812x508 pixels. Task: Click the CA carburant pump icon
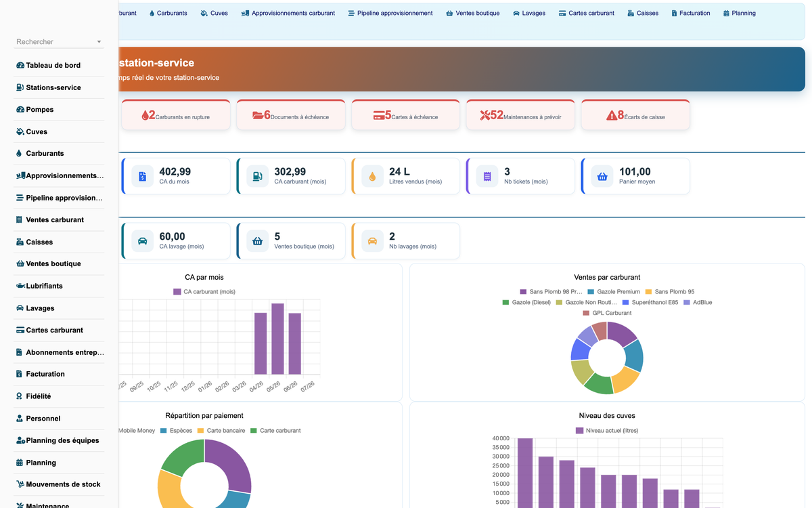(258, 176)
